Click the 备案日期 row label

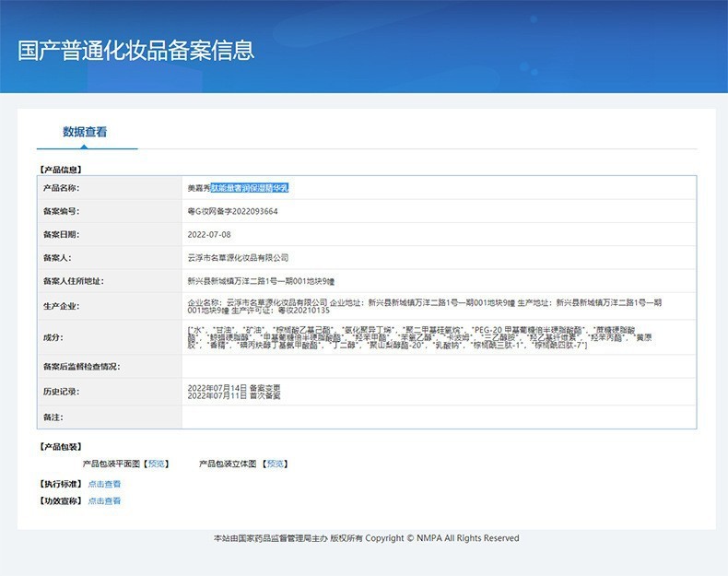pyautogui.click(x=62, y=234)
